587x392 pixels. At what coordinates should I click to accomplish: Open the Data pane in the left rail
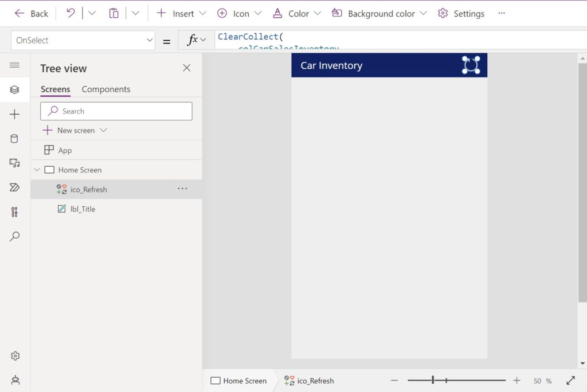click(14, 138)
